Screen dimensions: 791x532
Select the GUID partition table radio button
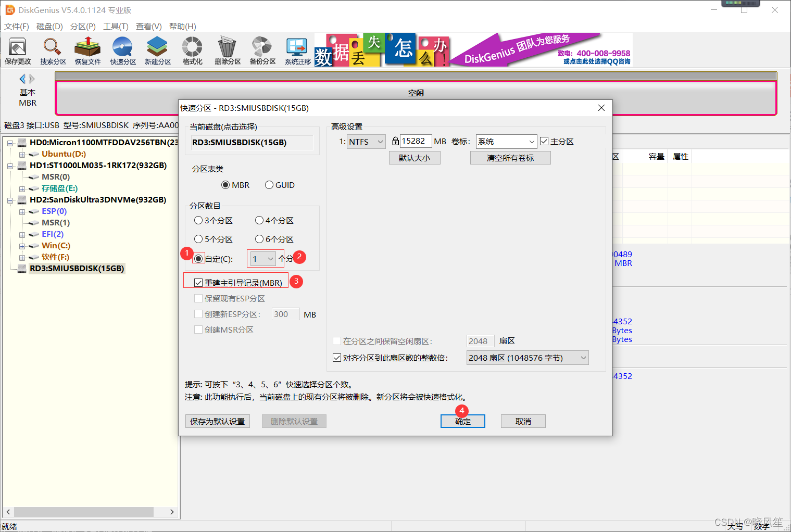coord(269,185)
